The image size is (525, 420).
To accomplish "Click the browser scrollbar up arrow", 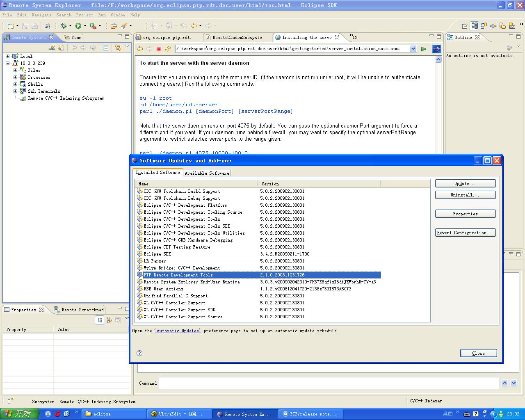I will 438,59.
